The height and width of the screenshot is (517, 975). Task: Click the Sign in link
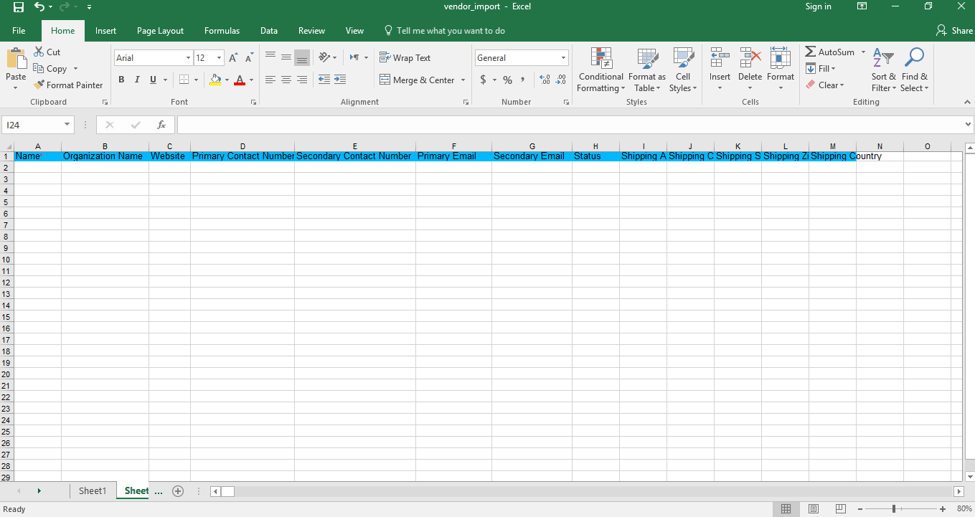pos(818,7)
